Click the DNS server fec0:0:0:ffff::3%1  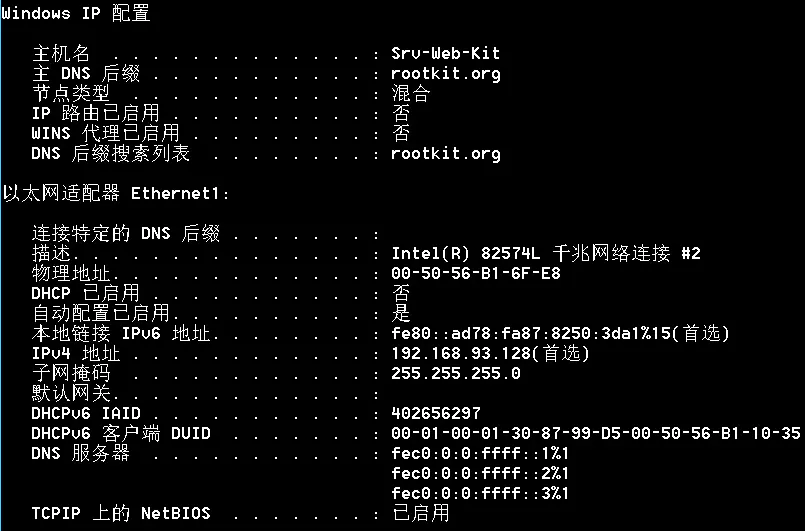(x=480, y=493)
